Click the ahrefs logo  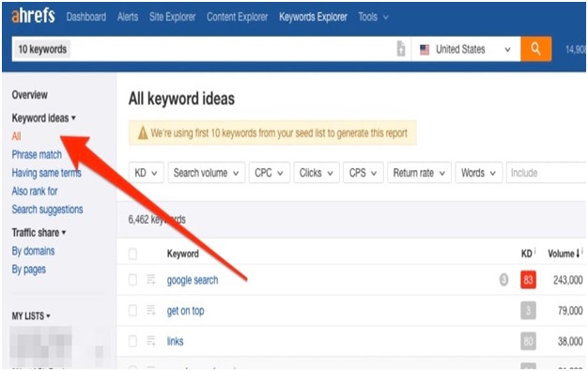point(34,16)
